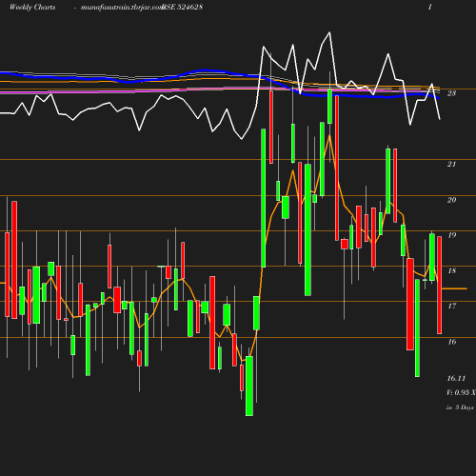
Task: Select the "BSE 524628" symbol label
Action: (x=182, y=7)
